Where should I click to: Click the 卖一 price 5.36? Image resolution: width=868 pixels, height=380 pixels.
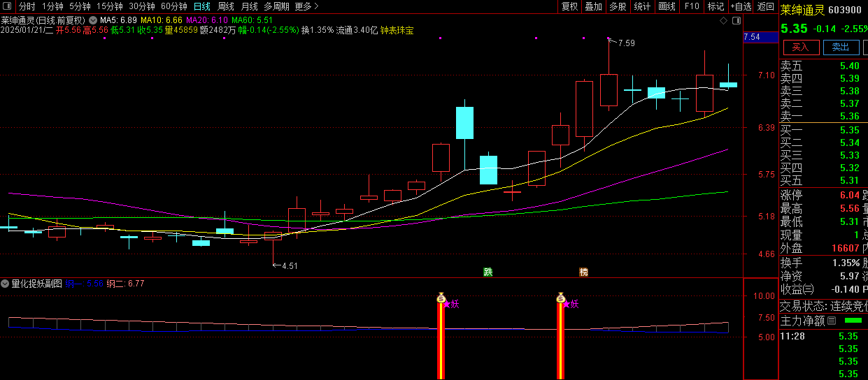coord(849,116)
